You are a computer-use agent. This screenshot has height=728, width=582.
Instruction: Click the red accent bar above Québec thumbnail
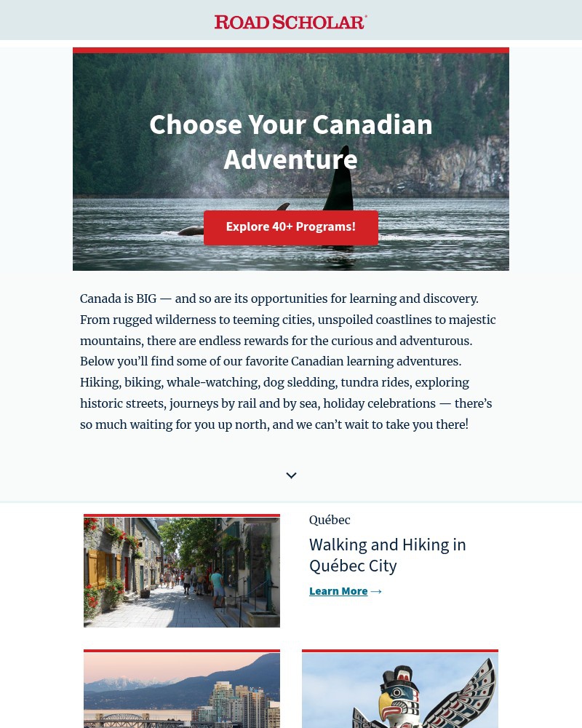[x=181, y=516]
